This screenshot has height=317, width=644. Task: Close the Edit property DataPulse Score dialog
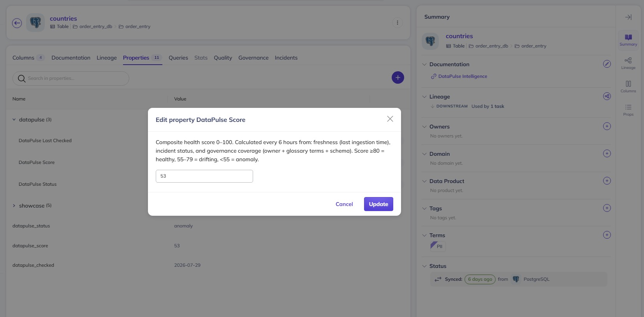tap(390, 119)
